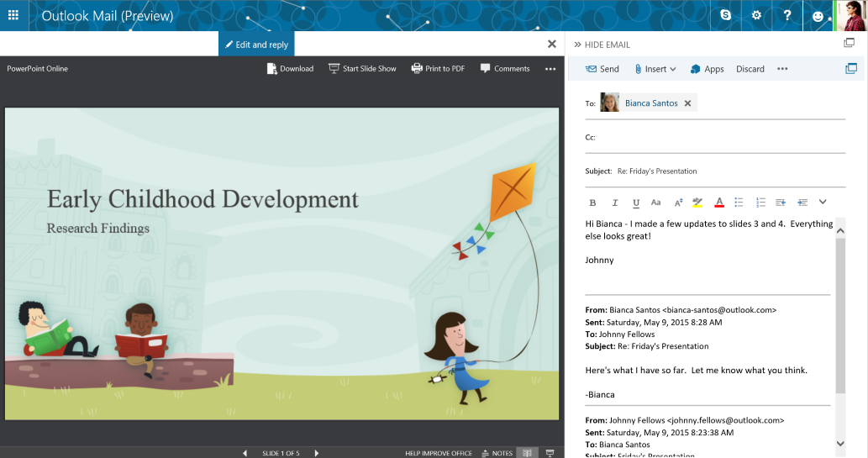Toggle underline text formatting
Screen dimensions: 868x458
pos(635,203)
